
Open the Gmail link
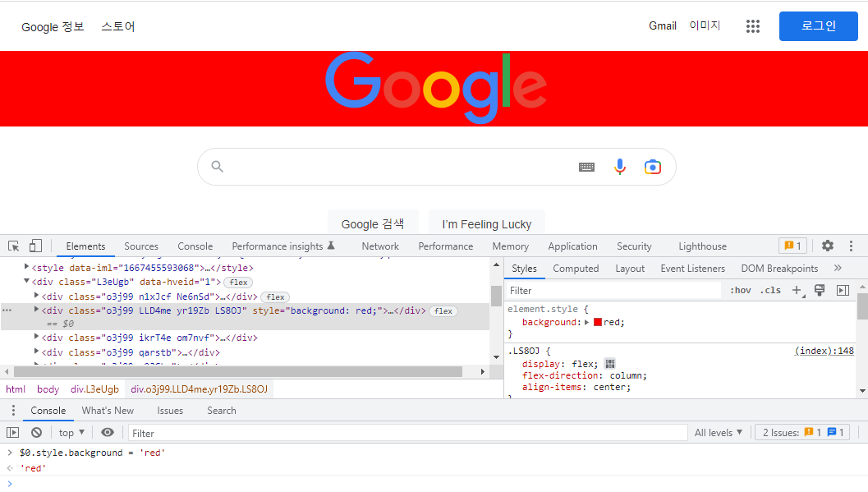pyautogui.click(x=663, y=26)
